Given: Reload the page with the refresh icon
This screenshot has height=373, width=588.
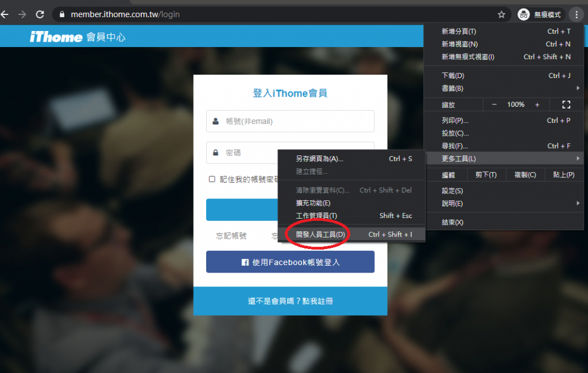Looking at the screenshot, I should pyautogui.click(x=40, y=14).
